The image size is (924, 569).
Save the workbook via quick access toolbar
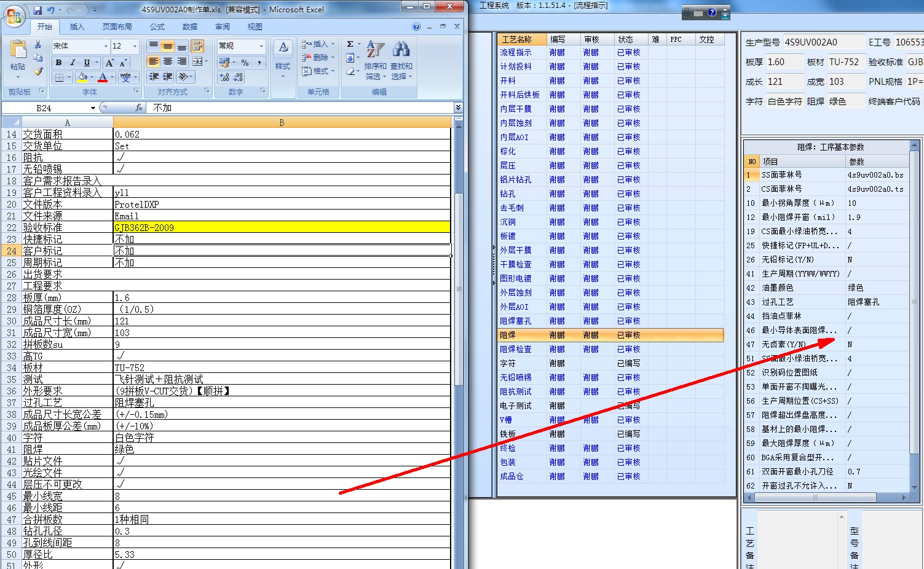coord(38,10)
